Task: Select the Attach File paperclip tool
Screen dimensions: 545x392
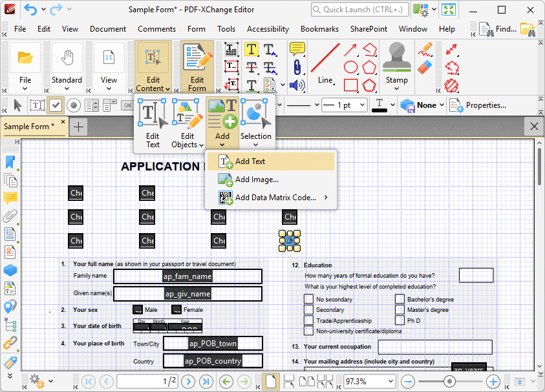Action: (x=297, y=67)
